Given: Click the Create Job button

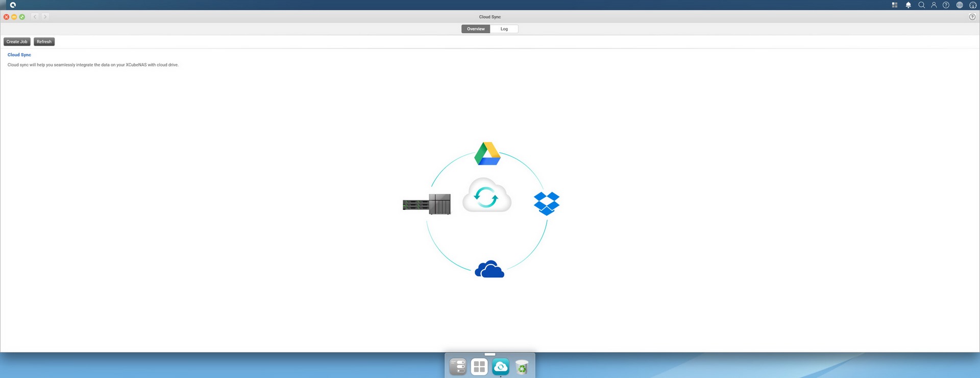Looking at the screenshot, I should pyautogui.click(x=17, y=42).
